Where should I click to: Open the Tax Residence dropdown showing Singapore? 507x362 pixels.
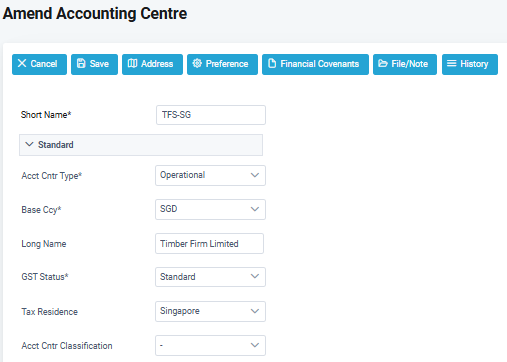click(x=210, y=311)
